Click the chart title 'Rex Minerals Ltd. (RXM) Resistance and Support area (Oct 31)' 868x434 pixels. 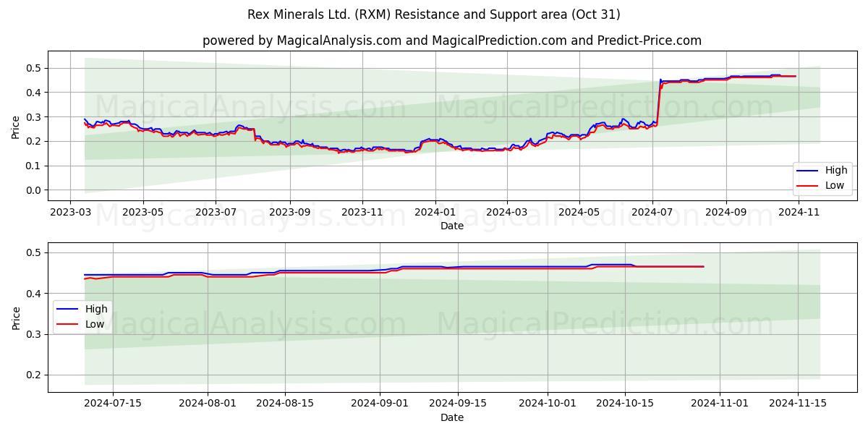(x=433, y=14)
